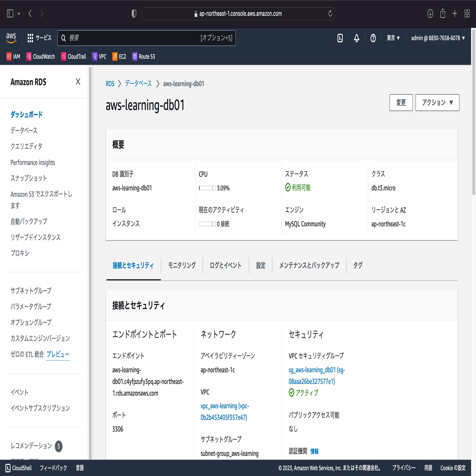Open the CloudWatch shortcut in favorites bar
Image resolution: width=476 pixels, height=476 pixels.
[40, 57]
